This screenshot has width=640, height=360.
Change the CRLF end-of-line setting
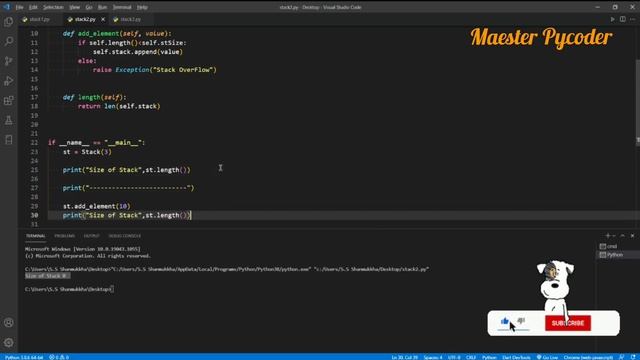coord(471,357)
